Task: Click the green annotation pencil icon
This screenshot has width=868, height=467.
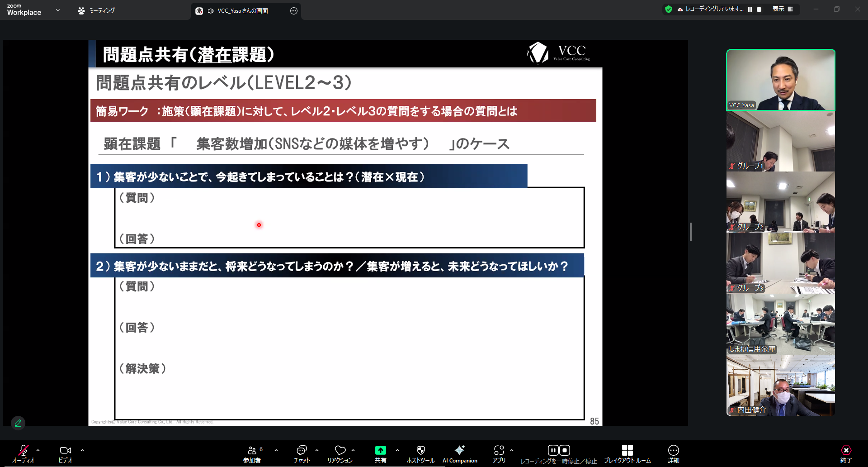Action: [x=18, y=423]
